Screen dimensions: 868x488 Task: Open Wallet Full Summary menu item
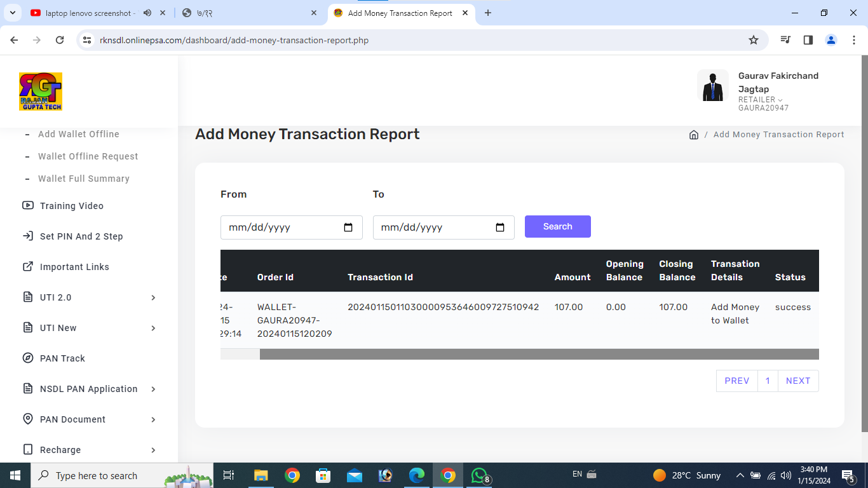(83, 179)
